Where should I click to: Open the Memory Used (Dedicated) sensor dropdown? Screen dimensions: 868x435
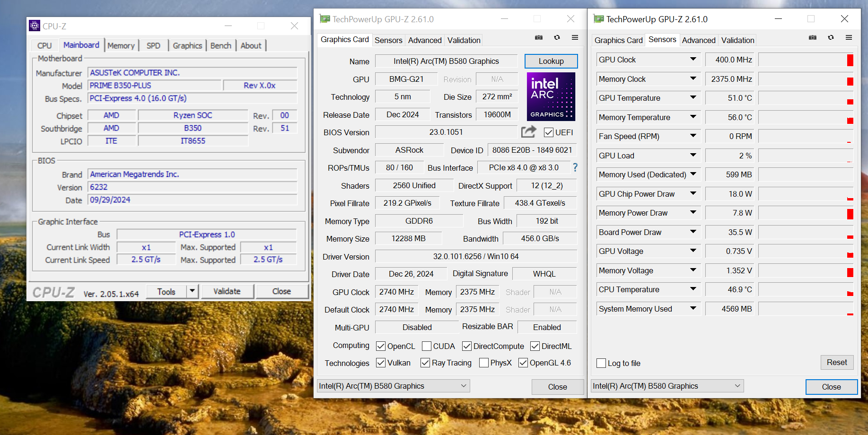693,174
